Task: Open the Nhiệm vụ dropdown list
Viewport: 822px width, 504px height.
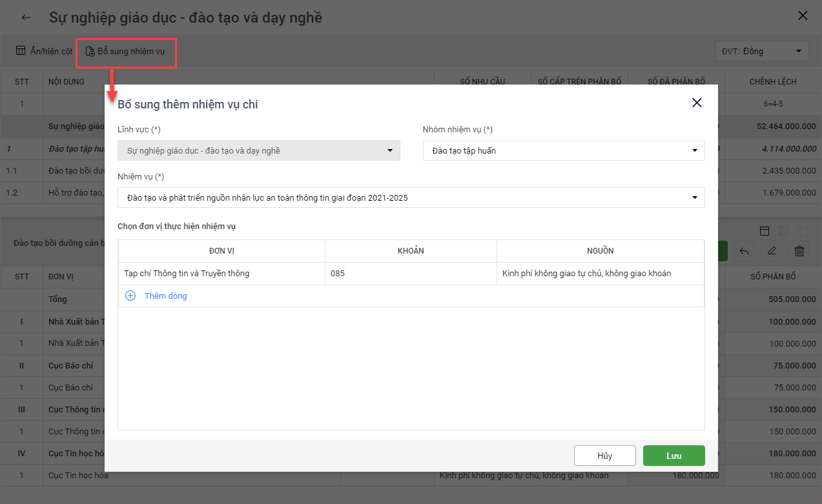Action: click(x=411, y=197)
